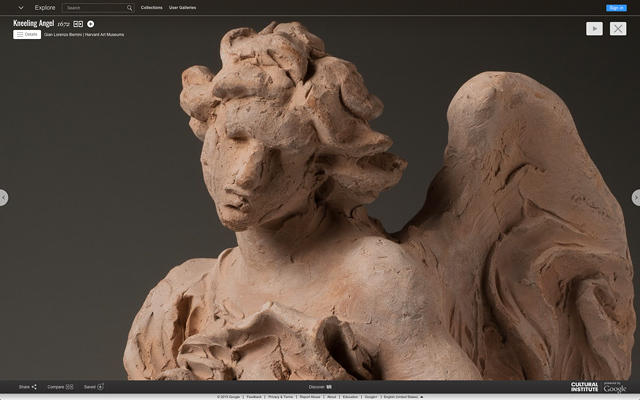The image size is (640, 400).
Task: Open the About footer link
Action: tap(332, 397)
